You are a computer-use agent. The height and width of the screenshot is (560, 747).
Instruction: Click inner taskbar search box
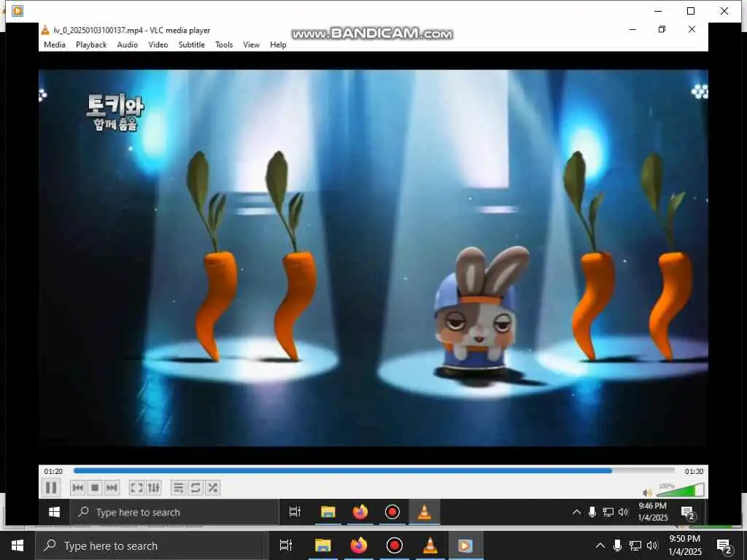(174, 513)
